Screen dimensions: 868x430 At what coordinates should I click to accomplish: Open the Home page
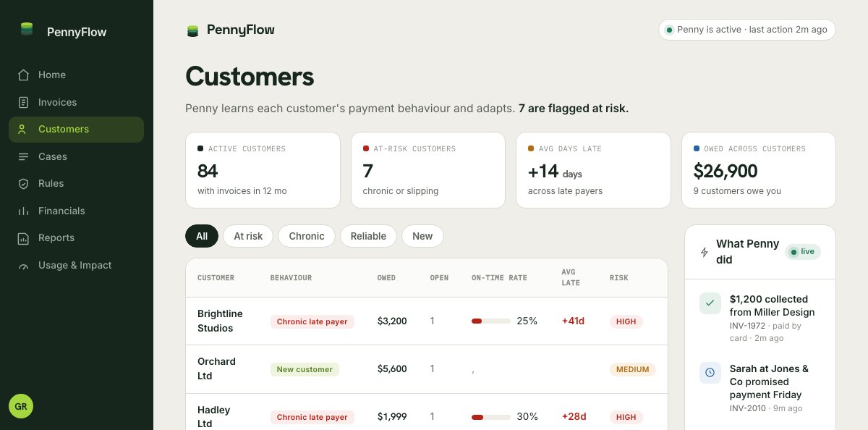click(76, 75)
